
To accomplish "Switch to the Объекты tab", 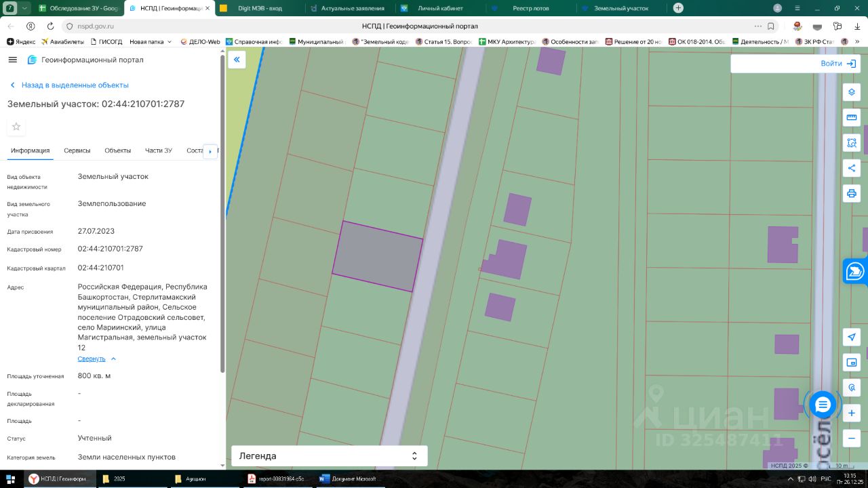I will (118, 150).
